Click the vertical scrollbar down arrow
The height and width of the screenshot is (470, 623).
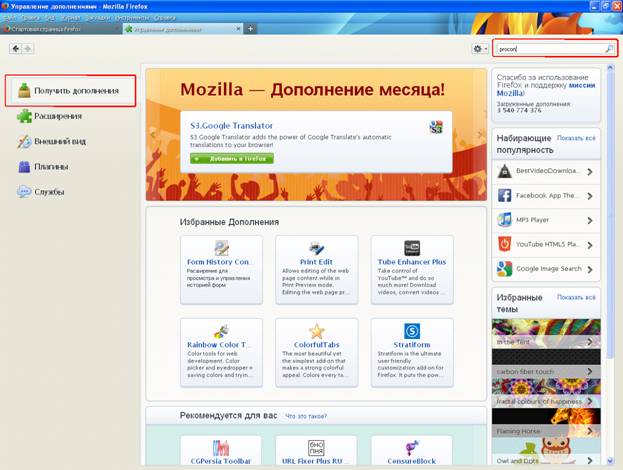point(611,461)
